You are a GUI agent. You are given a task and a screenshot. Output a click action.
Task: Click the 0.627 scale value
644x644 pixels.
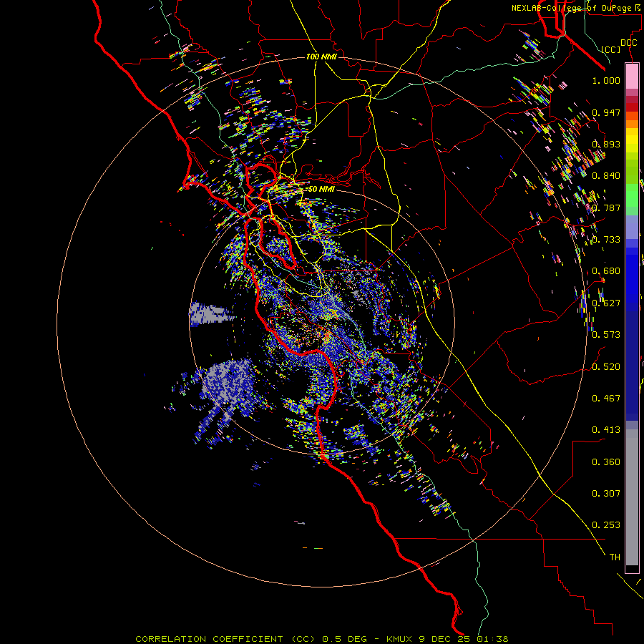pyautogui.click(x=606, y=303)
